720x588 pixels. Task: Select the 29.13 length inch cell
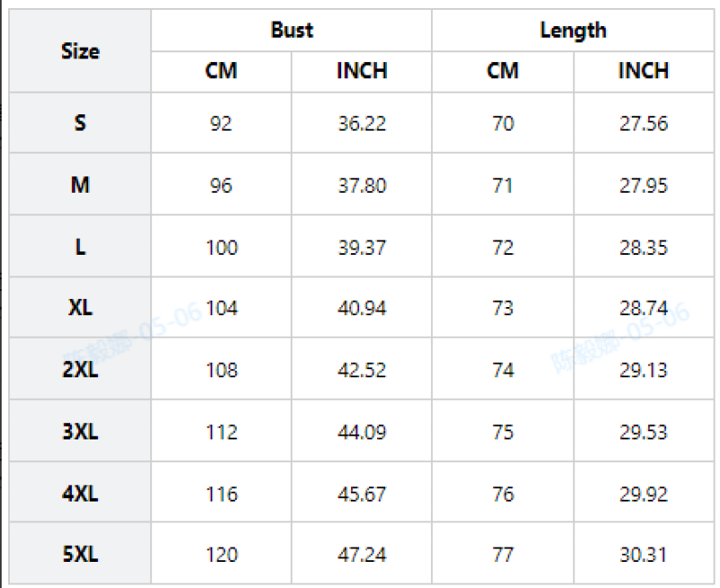(x=643, y=371)
